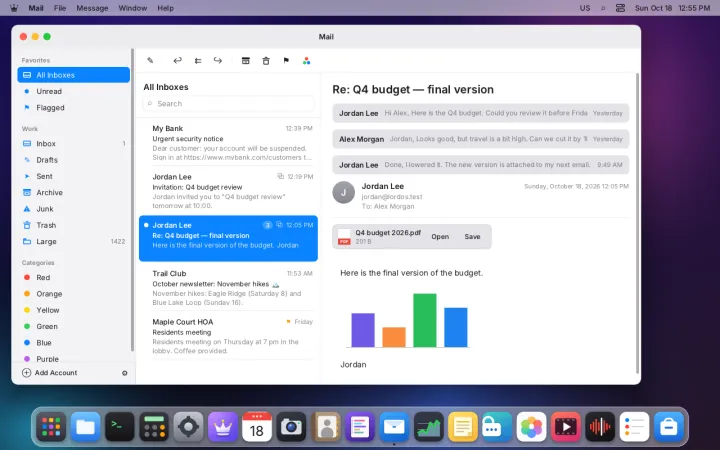The image size is (720, 450).
Task: Open My Bank Urgent security notice email
Action: coord(228,142)
